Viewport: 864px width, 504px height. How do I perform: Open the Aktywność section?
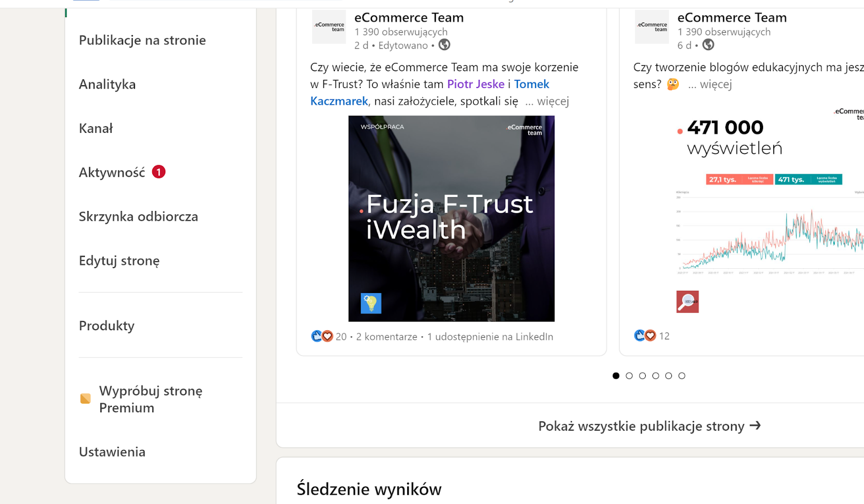112,173
